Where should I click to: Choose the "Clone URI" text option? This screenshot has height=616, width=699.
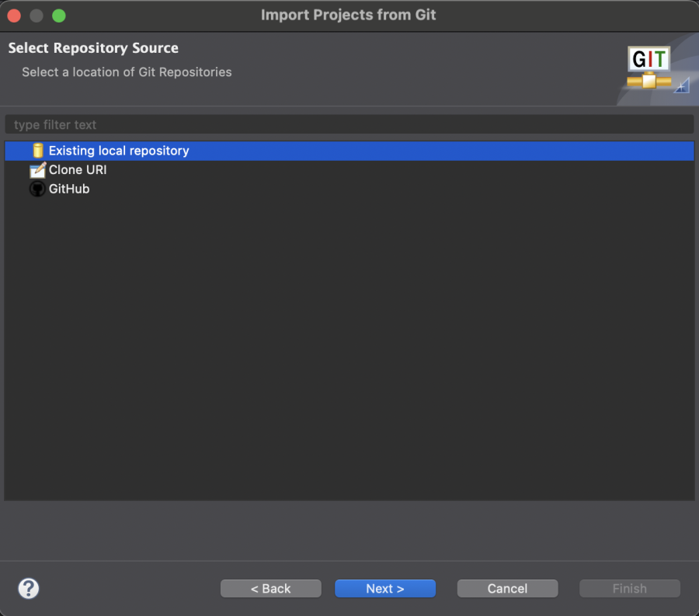tap(78, 170)
